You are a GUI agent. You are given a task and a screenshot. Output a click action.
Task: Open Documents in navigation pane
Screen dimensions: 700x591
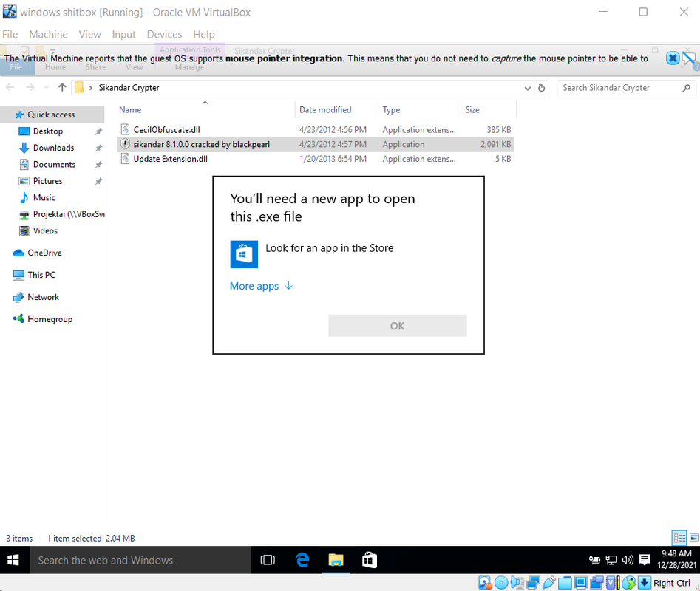point(54,164)
